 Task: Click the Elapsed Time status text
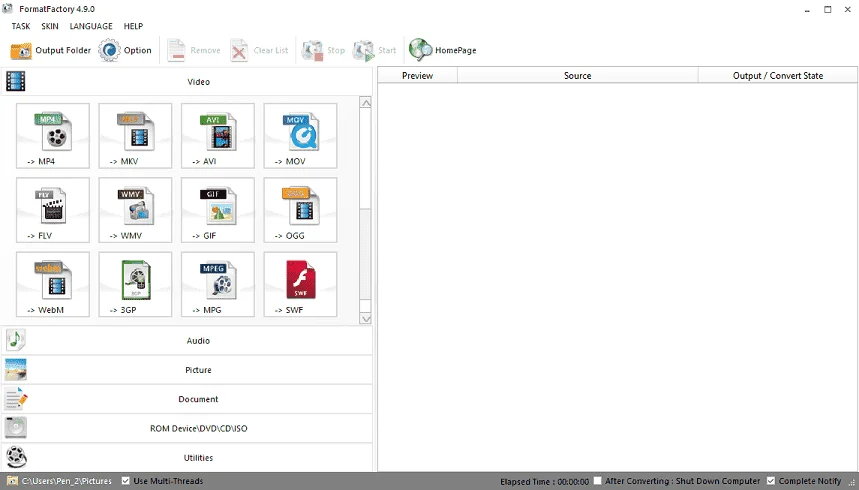(544, 481)
